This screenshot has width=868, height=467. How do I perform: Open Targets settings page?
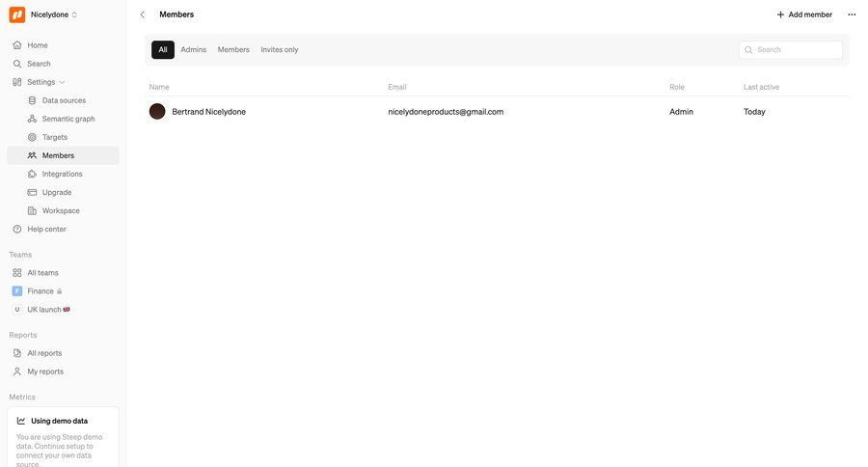(55, 137)
